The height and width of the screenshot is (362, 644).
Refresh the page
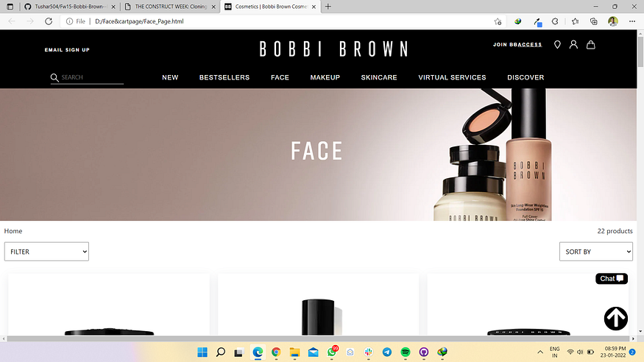(49, 21)
